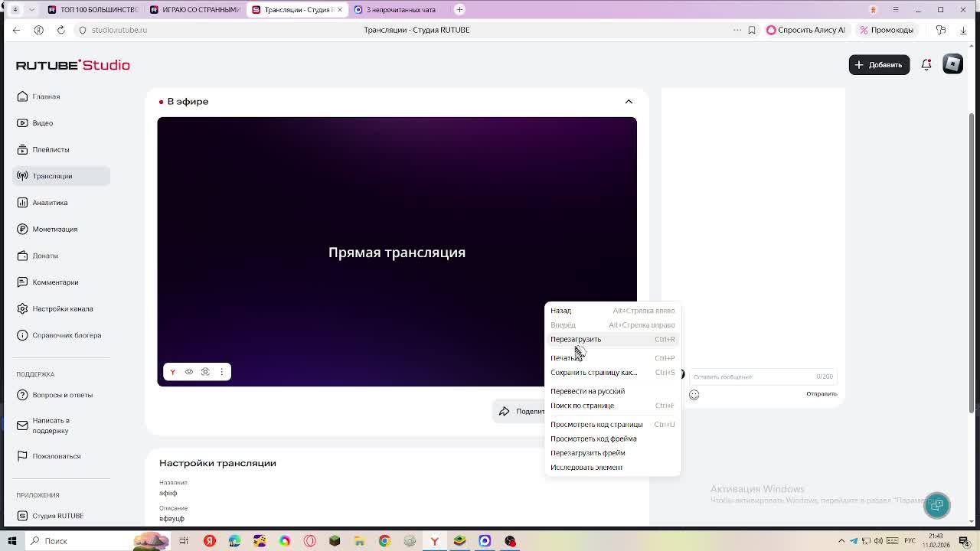980x551 pixels.
Task: Choose Сохранить страницу как in context menu
Action: tap(612, 373)
